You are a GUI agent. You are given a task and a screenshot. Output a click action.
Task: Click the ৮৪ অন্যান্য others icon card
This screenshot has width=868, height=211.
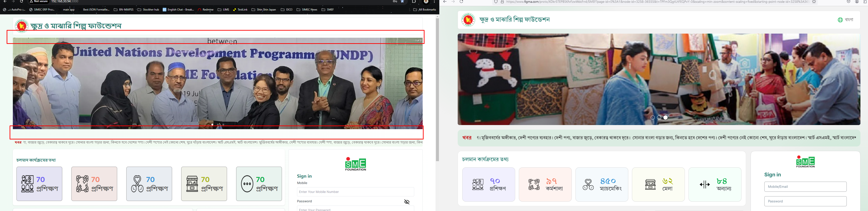[715, 184]
